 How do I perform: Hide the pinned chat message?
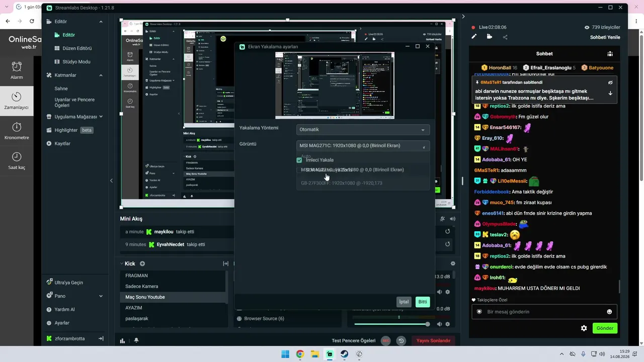click(x=610, y=82)
